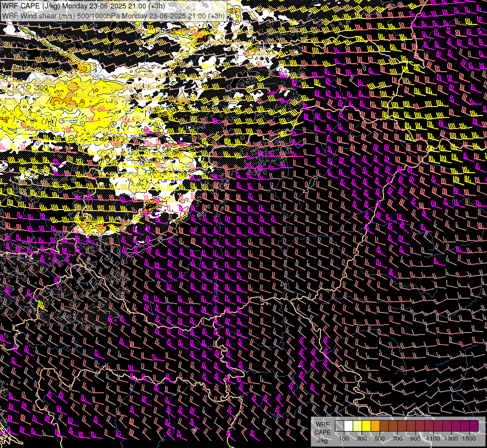This screenshot has height=448, width=487.
Task: Click the WRF Wind shear 500/1000hPa title line
Action: point(113,16)
